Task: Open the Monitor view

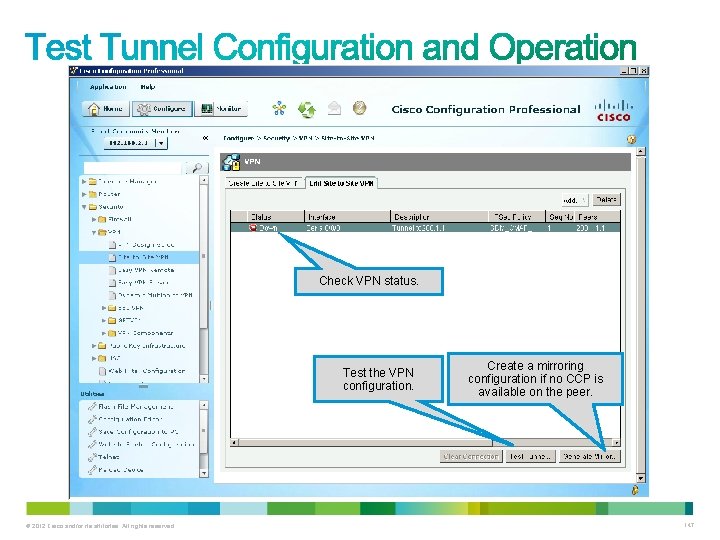Action: [x=221, y=109]
